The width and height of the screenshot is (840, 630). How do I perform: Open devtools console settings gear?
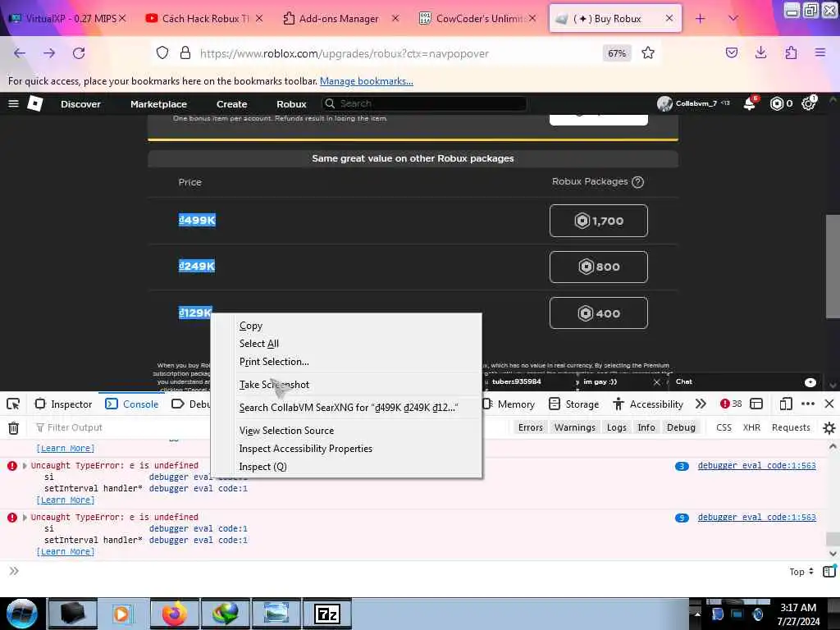pos(829,427)
